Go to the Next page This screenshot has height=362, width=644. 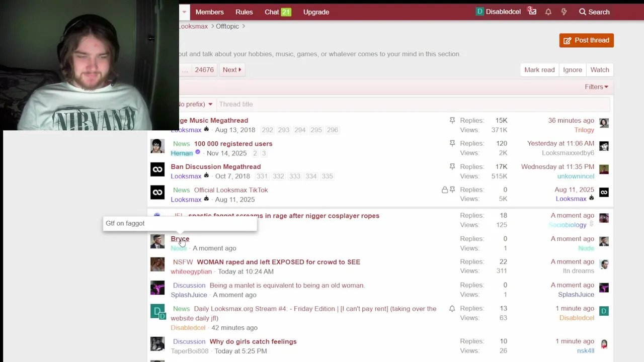[232, 70]
